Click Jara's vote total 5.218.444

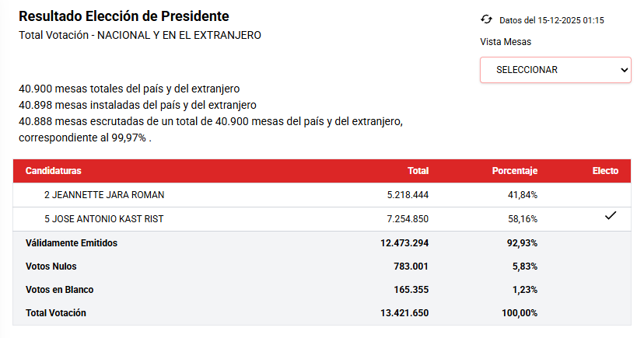click(408, 195)
